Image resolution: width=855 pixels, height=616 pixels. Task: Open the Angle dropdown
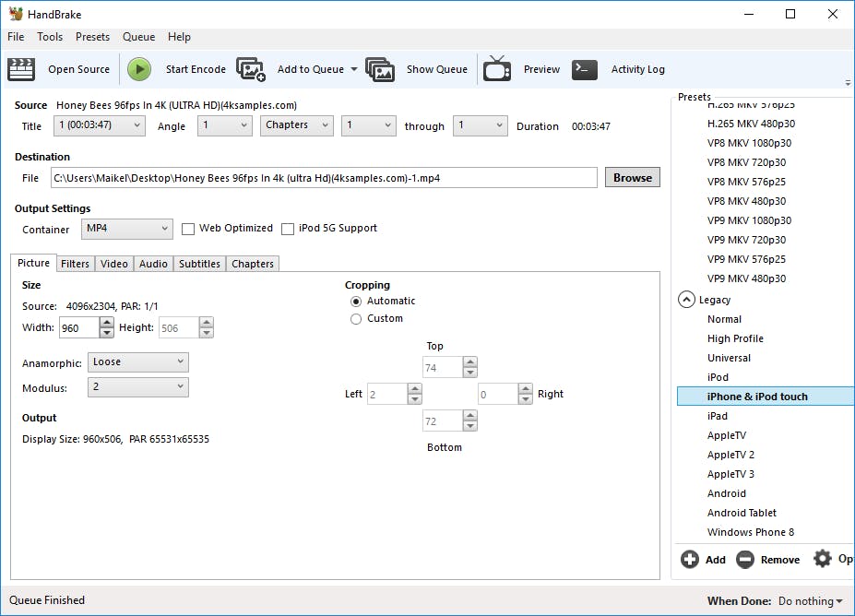pos(225,125)
